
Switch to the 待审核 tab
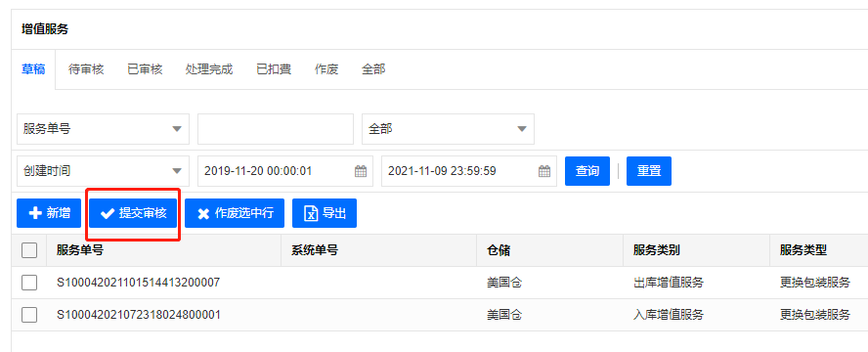pyautogui.click(x=86, y=69)
